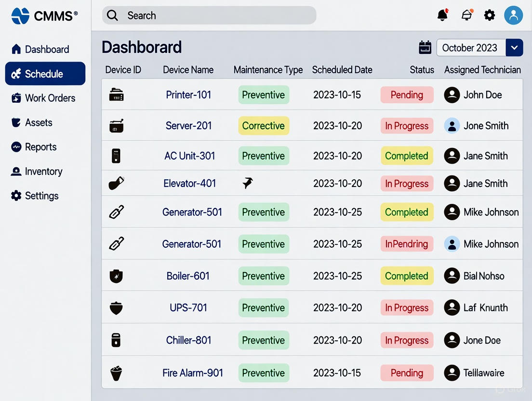Click John Doe technician avatar
Image resolution: width=532 pixels, height=401 pixels.
(x=452, y=95)
